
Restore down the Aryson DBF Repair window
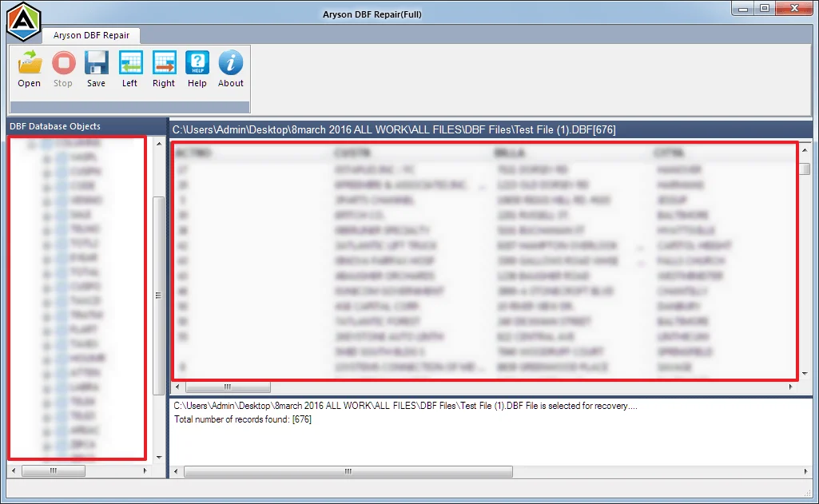pos(764,9)
